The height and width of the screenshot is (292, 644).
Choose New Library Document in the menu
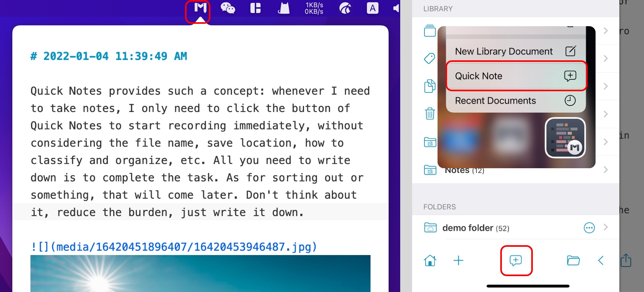click(x=515, y=52)
